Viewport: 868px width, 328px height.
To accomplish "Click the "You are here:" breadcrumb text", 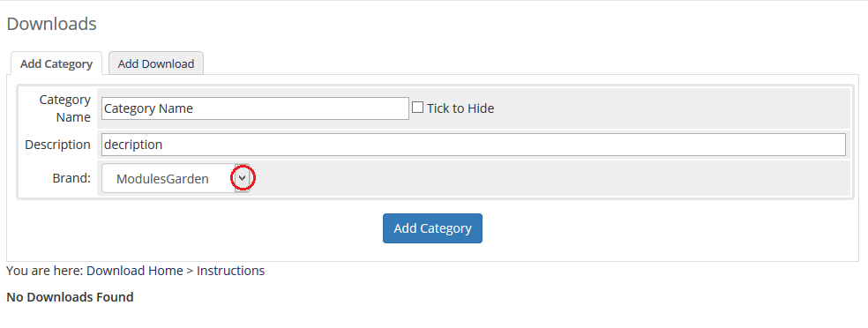I will [x=45, y=271].
